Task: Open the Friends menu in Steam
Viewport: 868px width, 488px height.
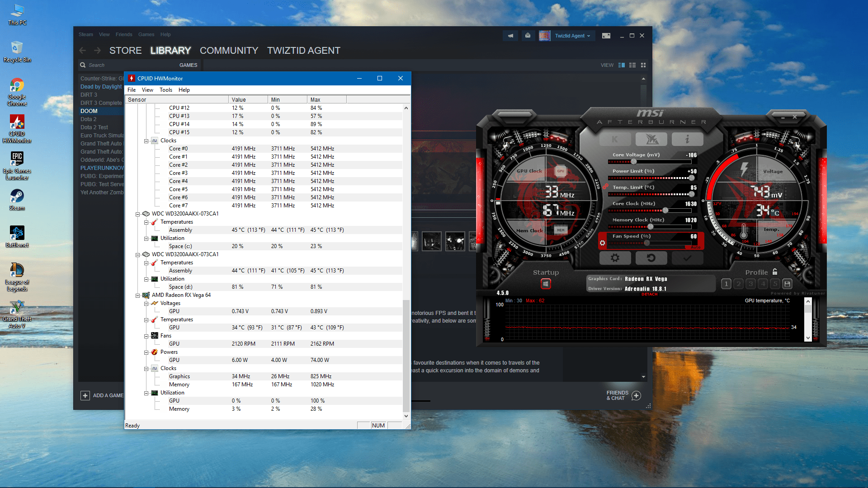Action: (124, 34)
